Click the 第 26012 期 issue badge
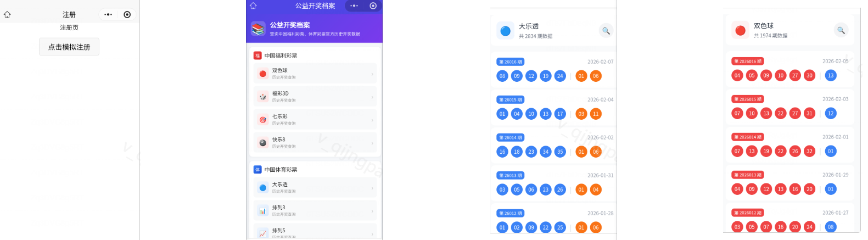The width and height of the screenshot is (868, 240). click(x=511, y=214)
